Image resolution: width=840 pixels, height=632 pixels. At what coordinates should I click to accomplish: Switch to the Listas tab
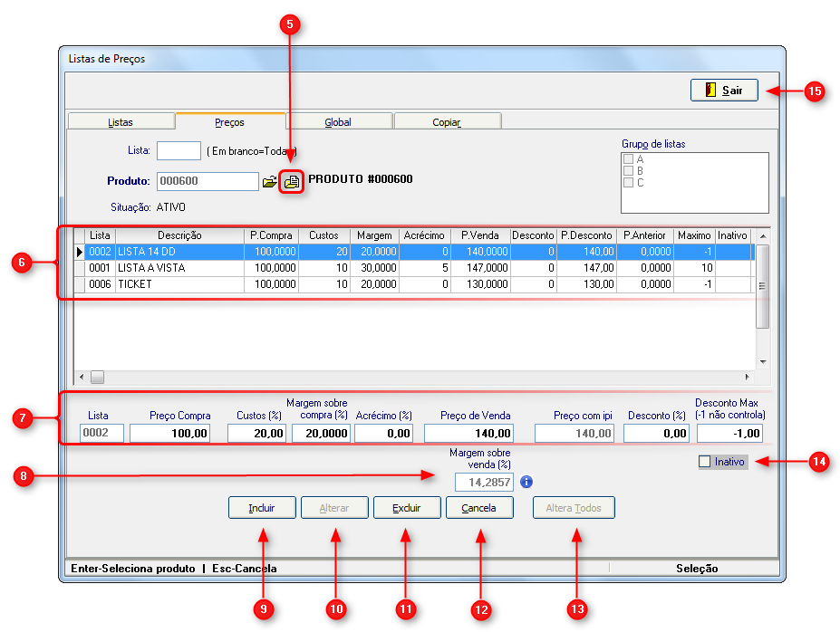[121, 122]
